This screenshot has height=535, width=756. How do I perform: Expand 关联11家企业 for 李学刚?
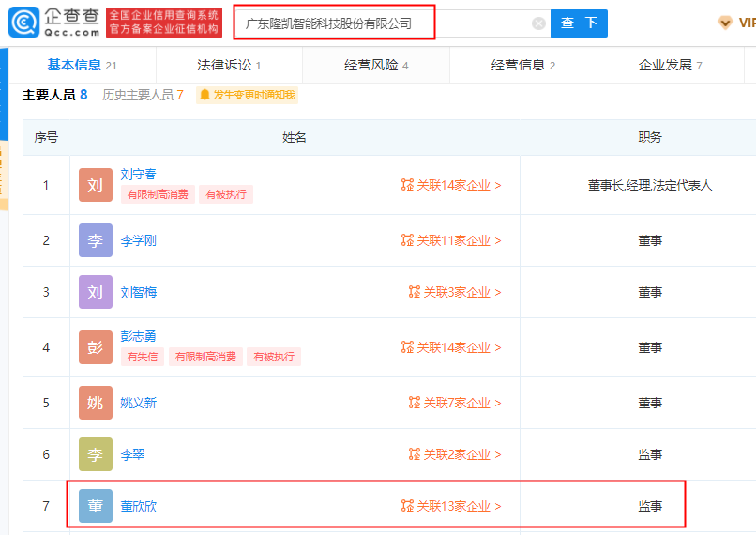pos(451,240)
